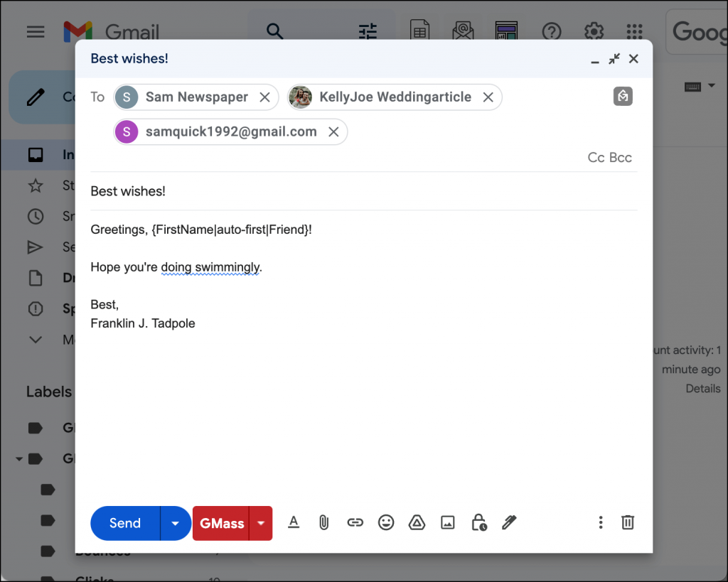
Task: Insert a hyperlink into the email
Action: pyautogui.click(x=355, y=522)
